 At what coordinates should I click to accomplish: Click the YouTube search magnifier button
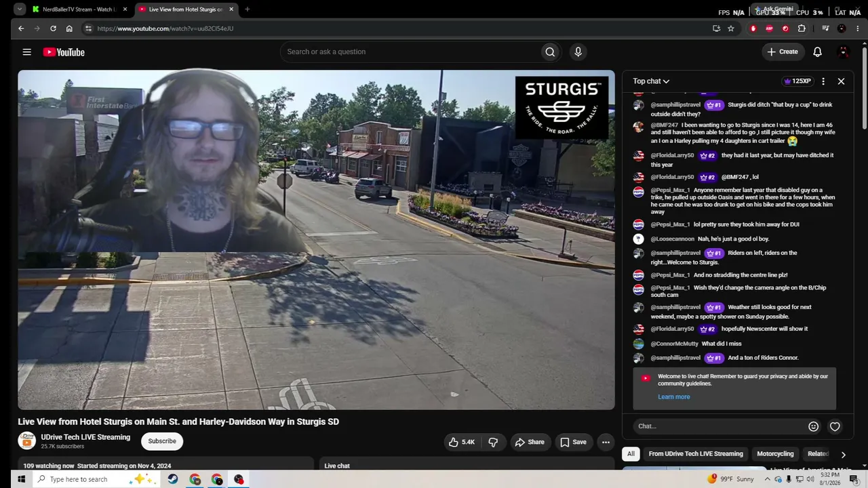coord(550,52)
